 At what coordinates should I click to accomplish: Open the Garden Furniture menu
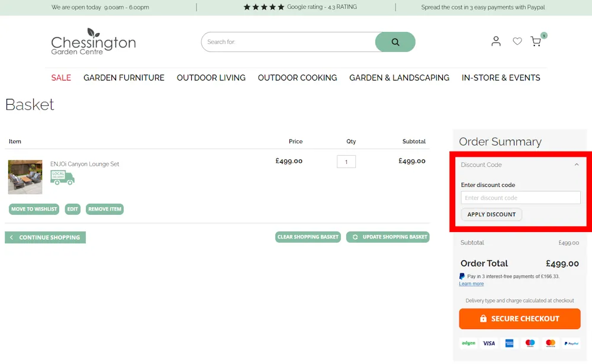pyautogui.click(x=124, y=78)
